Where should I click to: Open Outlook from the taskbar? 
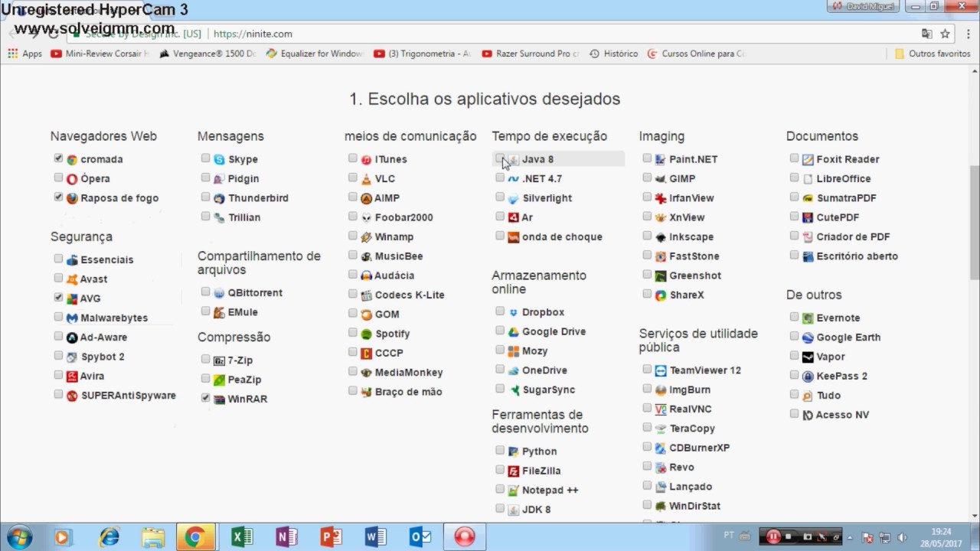tap(420, 536)
